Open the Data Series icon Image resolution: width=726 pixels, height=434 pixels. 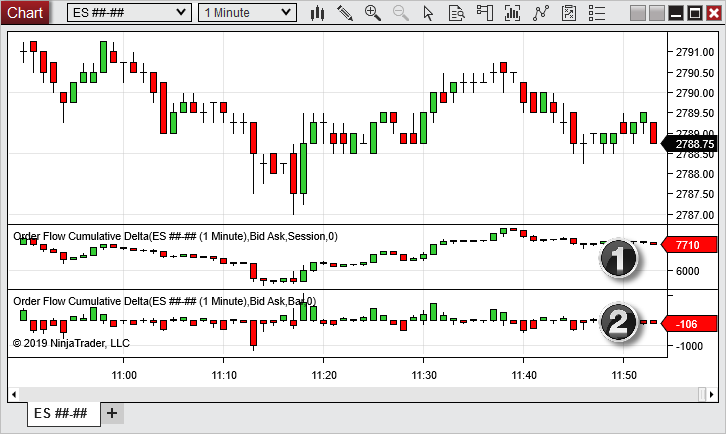click(513, 13)
